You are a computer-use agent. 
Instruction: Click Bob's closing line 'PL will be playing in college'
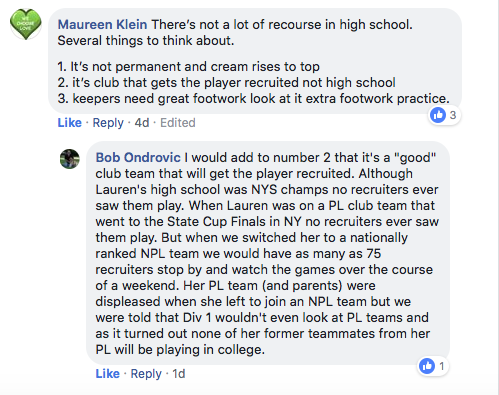click(x=180, y=350)
